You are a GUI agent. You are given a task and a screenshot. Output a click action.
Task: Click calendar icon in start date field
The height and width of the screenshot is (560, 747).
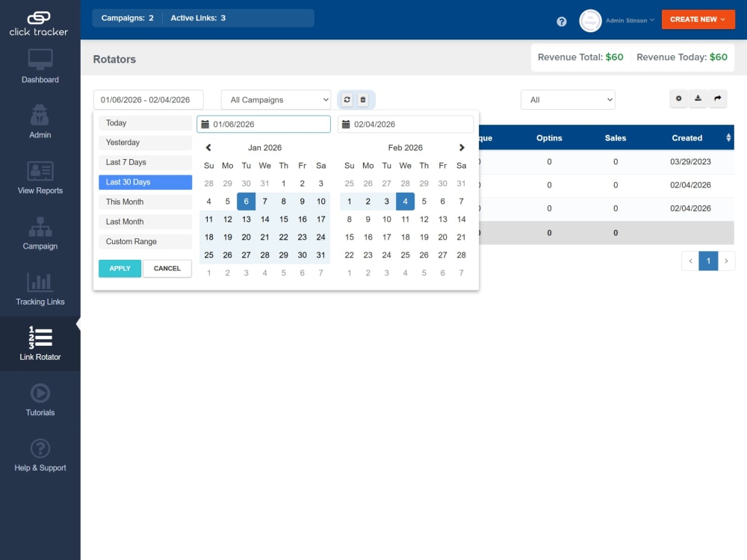(x=205, y=124)
